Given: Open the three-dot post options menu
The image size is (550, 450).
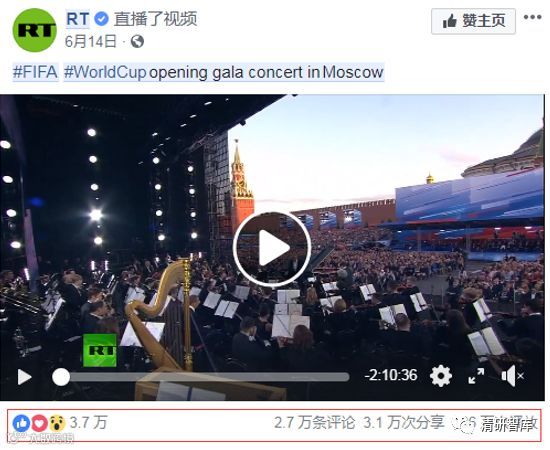Looking at the screenshot, I should [532, 17].
